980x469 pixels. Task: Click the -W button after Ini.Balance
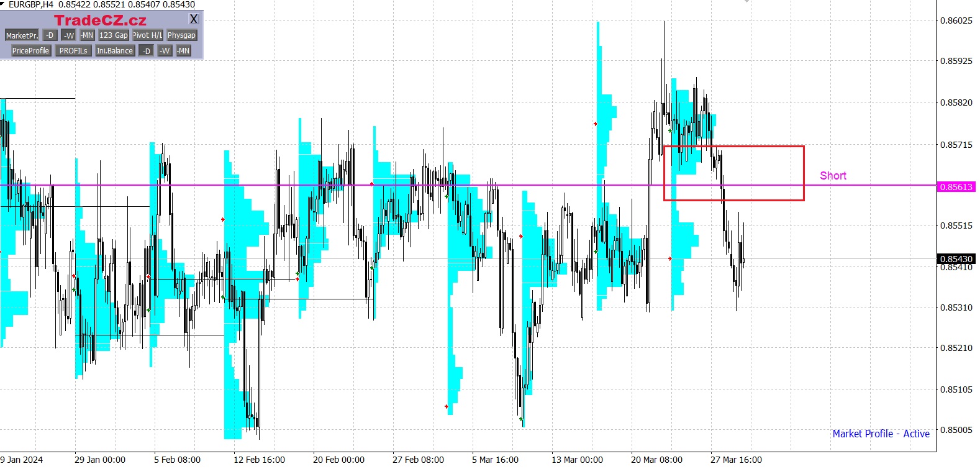tap(165, 51)
